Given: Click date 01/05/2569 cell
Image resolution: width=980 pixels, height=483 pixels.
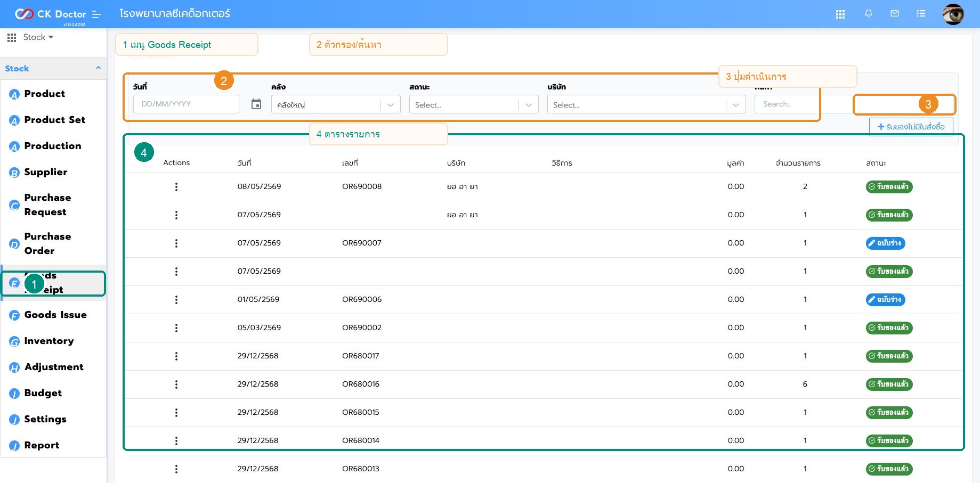Looking at the screenshot, I should 258,299.
